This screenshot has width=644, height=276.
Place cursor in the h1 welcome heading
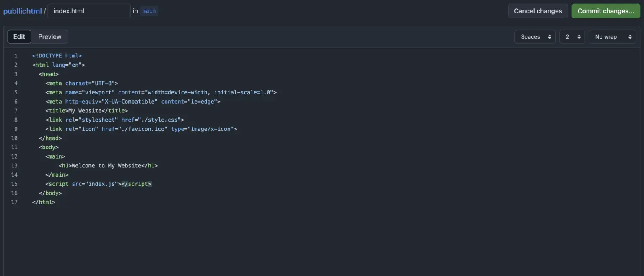[109, 165]
